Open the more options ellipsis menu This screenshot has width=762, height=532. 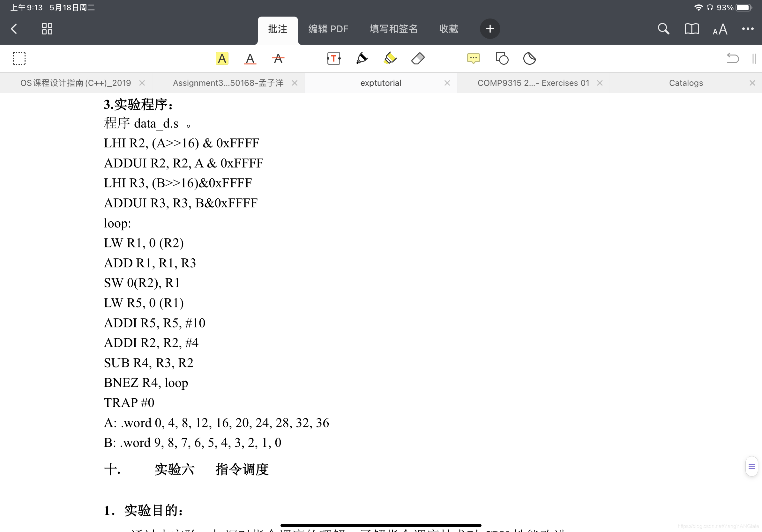tap(748, 29)
